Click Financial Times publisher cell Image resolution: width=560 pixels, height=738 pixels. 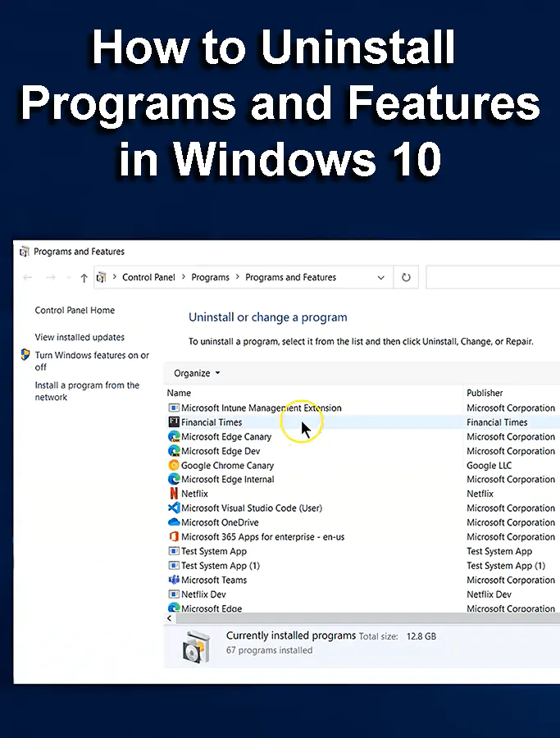(x=497, y=422)
